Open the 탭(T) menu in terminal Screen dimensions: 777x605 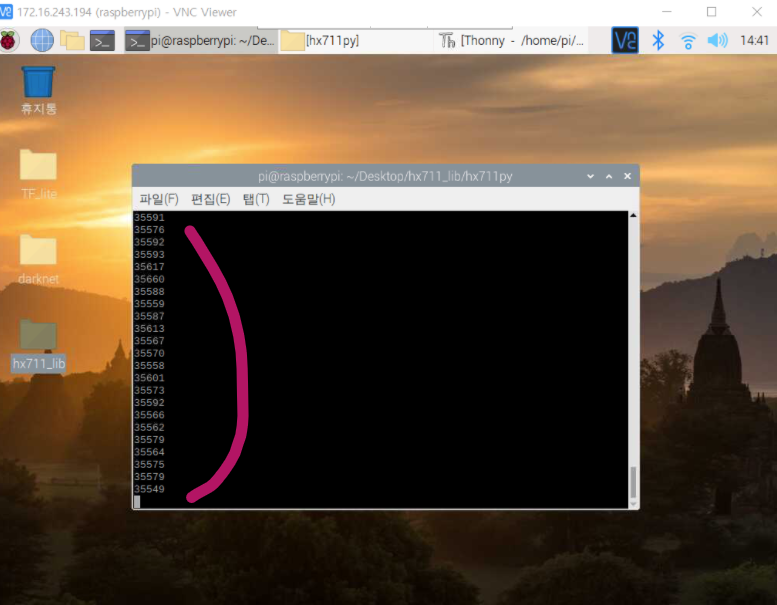pyautogui.click(x=256, y=199)
